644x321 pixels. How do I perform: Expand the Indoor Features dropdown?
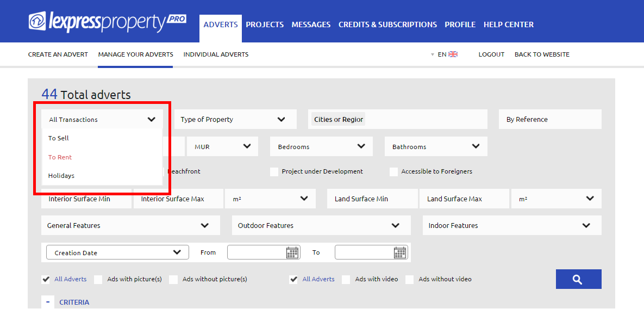pyautogui.click(x=512, y=225)
